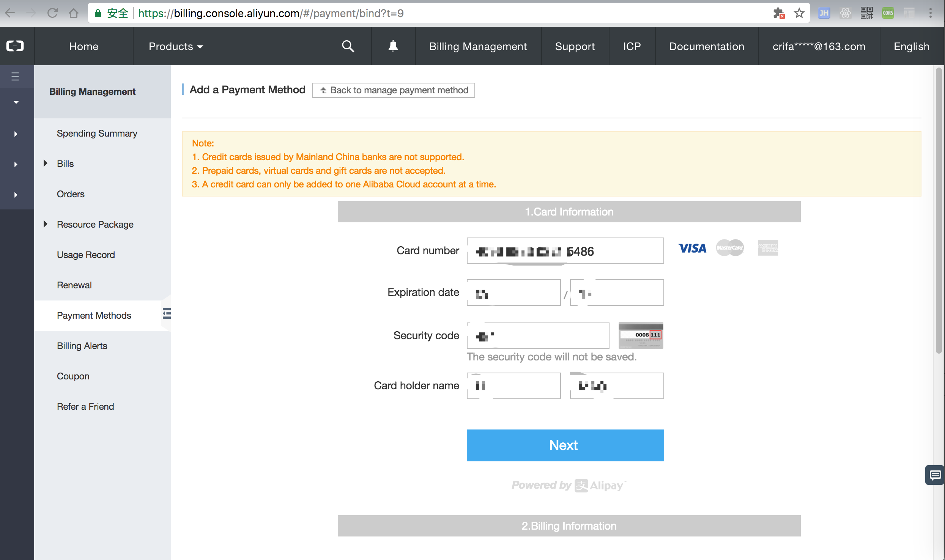Expand the Products dropdown menu
Image resolution: width=945 pixels, height=560 pixels.
(x=176, y=46)
